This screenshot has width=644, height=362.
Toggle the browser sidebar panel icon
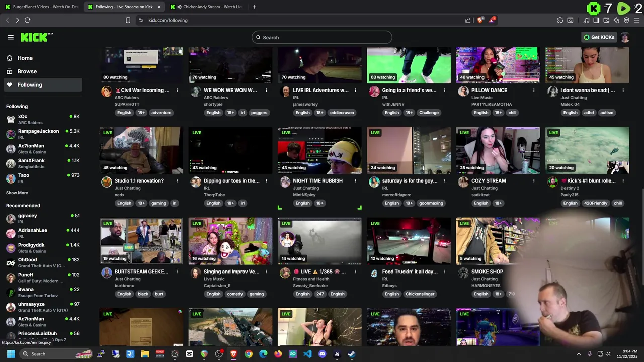click(596, 20)
